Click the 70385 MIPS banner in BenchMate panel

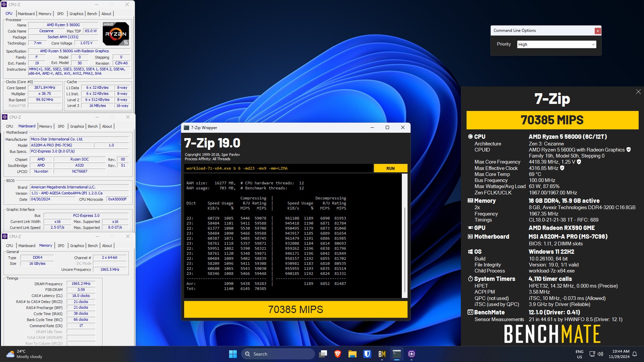[552, 120]
